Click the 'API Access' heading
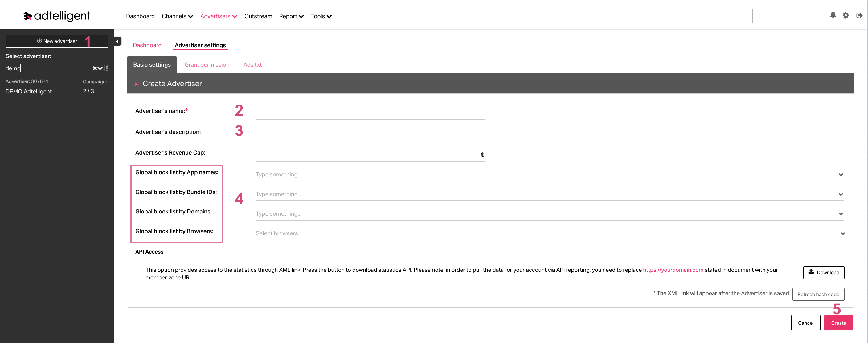The image size is (868, 343). click(149, 252)
